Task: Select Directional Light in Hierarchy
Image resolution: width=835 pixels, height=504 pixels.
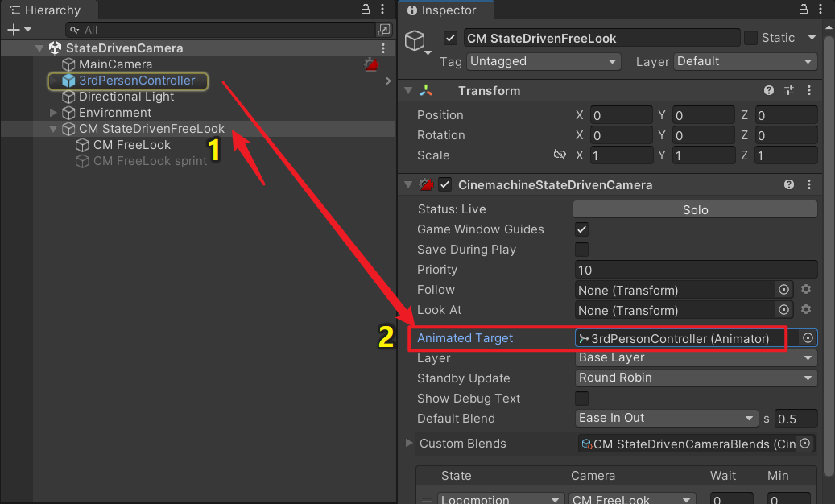Action: (126, 97)
